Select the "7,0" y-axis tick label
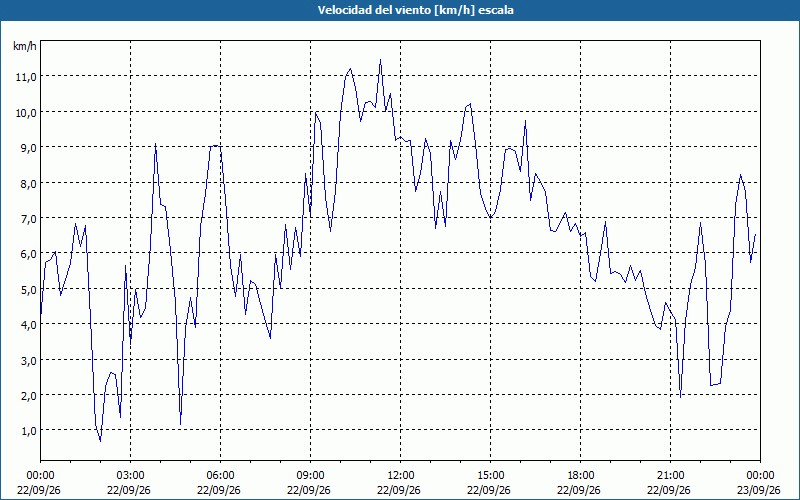This screenshot has height=500, width=800. 28,218
